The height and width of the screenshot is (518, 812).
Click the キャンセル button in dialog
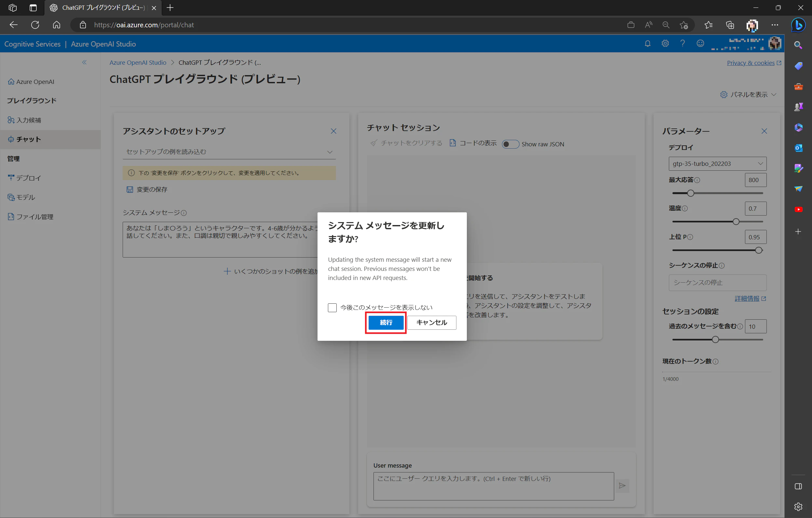(432, 323)
